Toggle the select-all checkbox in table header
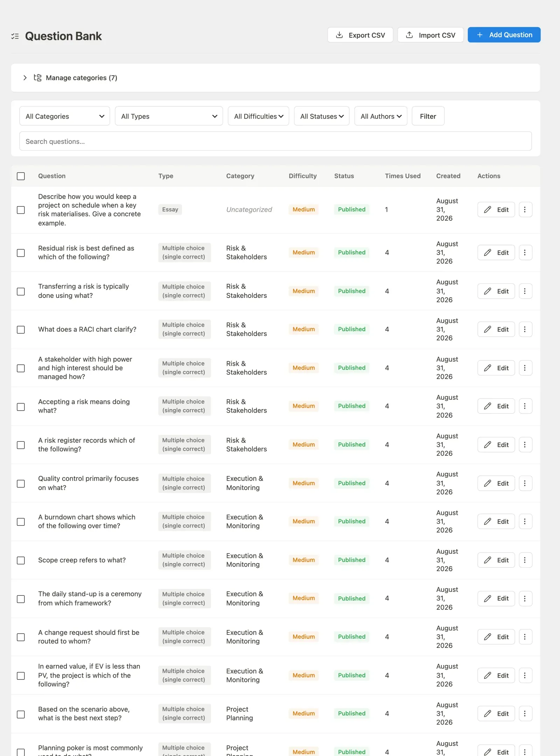The image size is (560, 756). tap(21, 176)
